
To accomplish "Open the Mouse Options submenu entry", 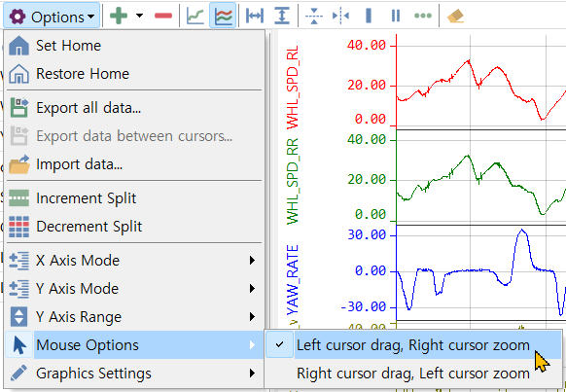I will pos(134,345).
